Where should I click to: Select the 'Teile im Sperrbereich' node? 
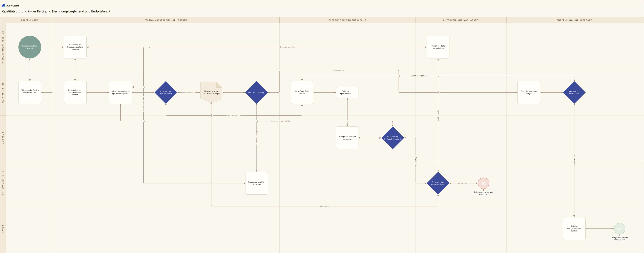[x=347, y=92]
